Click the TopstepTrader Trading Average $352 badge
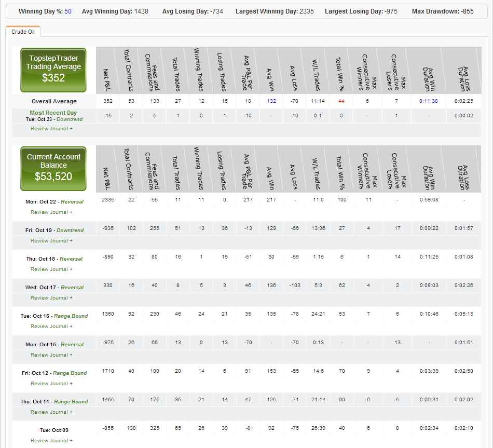Viewport: 493px width, 448px height. 53,70
